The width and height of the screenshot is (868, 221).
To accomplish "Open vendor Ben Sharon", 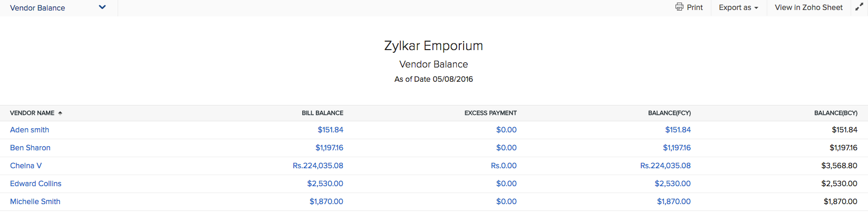I will pyautogui.click(x=30, y=148).
